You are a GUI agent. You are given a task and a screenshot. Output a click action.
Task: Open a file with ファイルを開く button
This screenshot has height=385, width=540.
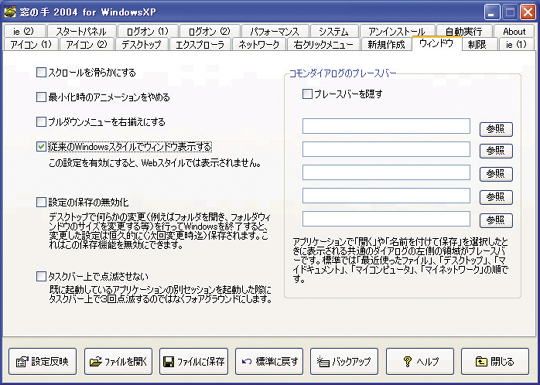click(118, 361)
